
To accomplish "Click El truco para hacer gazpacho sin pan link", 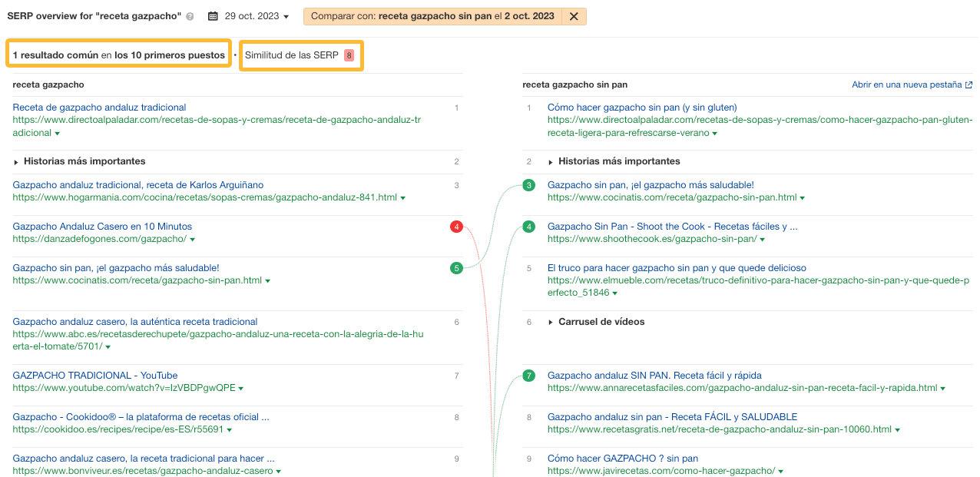I will coord(677,268).
